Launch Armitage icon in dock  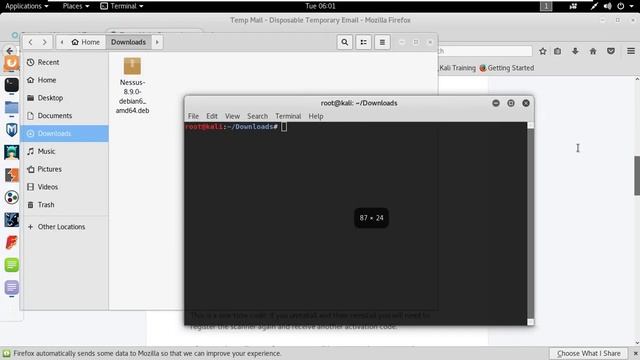pos(11,152)
